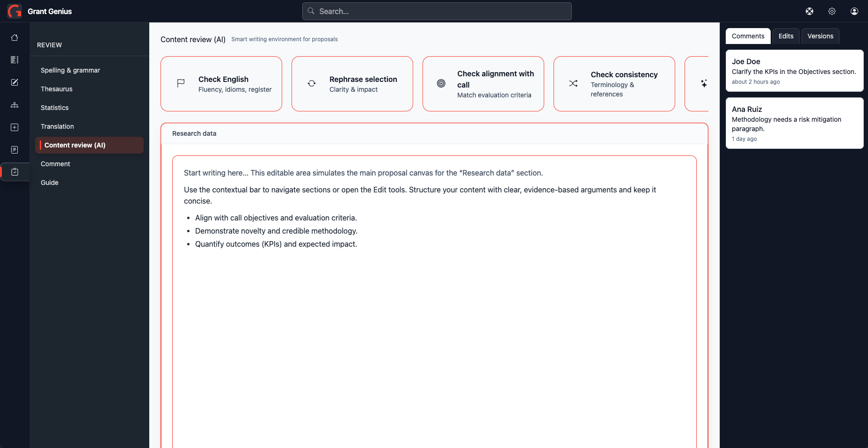The height and width of the screenshot is (448, 868).
Task: Click the plus-square add icon in sidebar
Action: pyautogui.click(x=15, y=127)
